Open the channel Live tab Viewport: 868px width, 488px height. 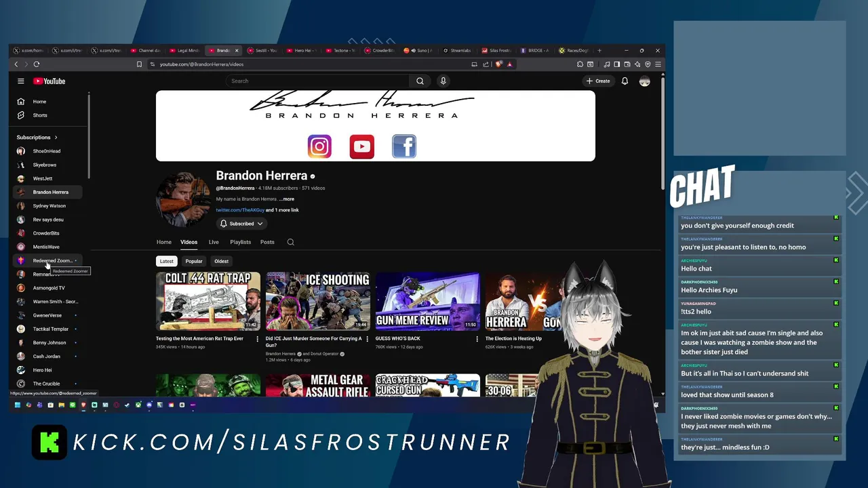click(214, 242)
